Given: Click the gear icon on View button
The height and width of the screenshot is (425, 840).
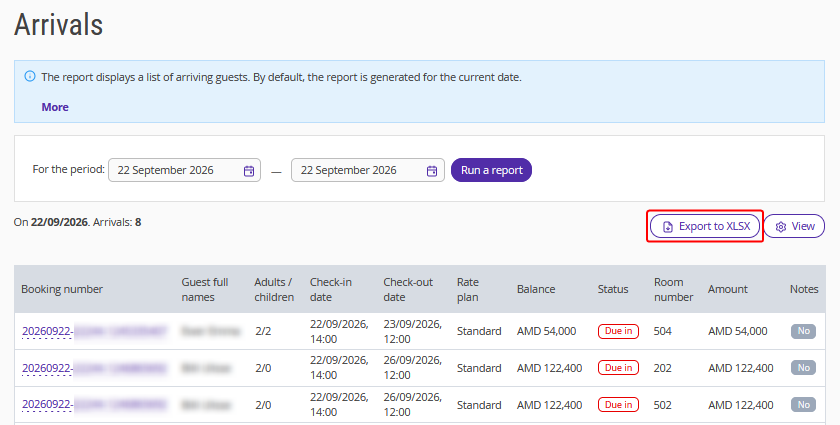Looking at the screenshot, I should pyautogui.click(x=781, y=227).
